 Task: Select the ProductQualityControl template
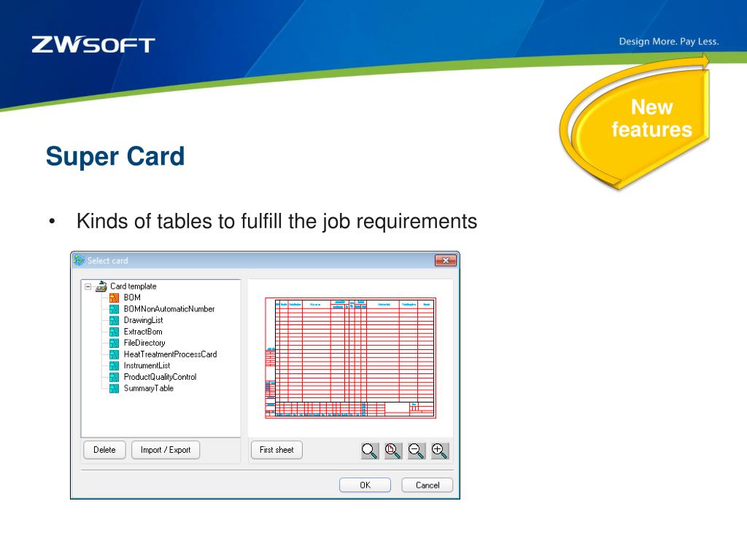pos(160,377)
